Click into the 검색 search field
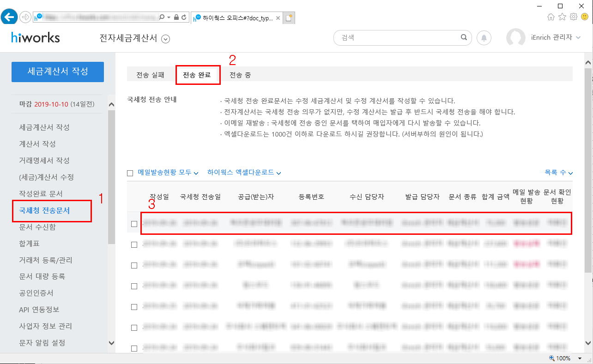The height and width of the screenshot is (364, 593). point(397,38)
